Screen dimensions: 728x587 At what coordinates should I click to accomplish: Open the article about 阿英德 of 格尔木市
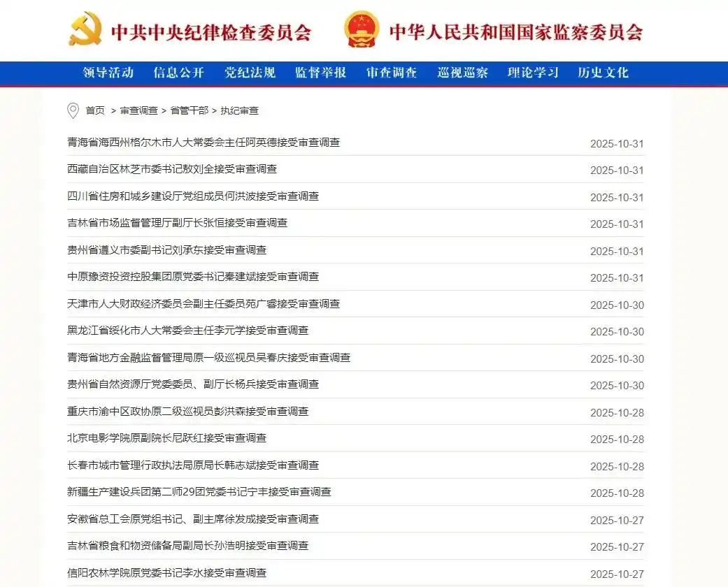[204, 143]
